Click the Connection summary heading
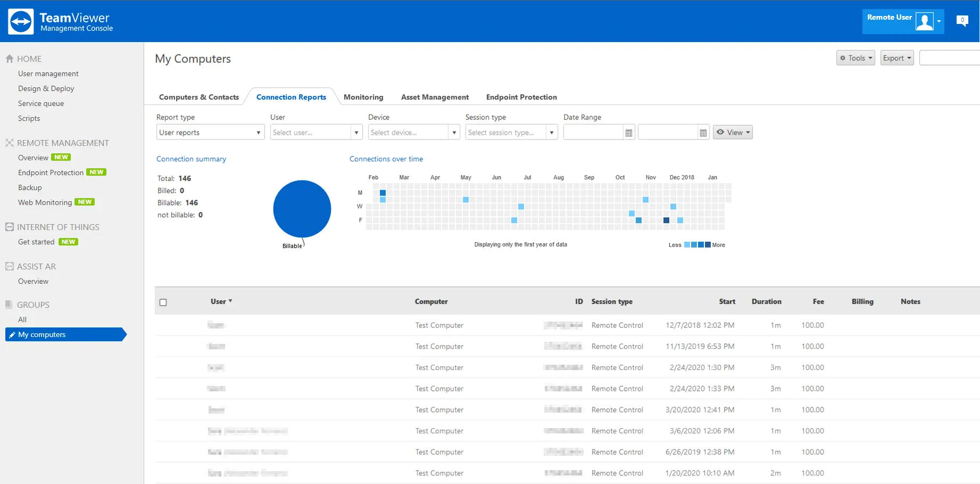The image size is (980, 484). pos(191,159)
